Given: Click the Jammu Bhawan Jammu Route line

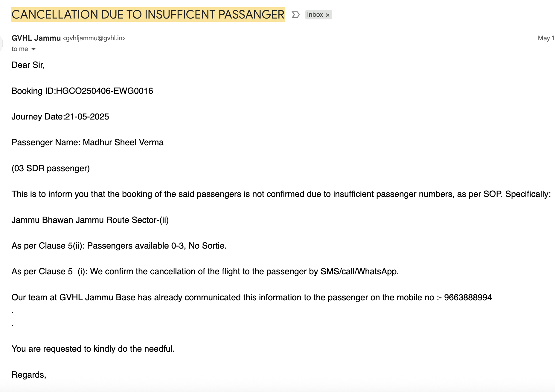Looking at the screenshot, I should pyautogui.click(x=90, y=220).
